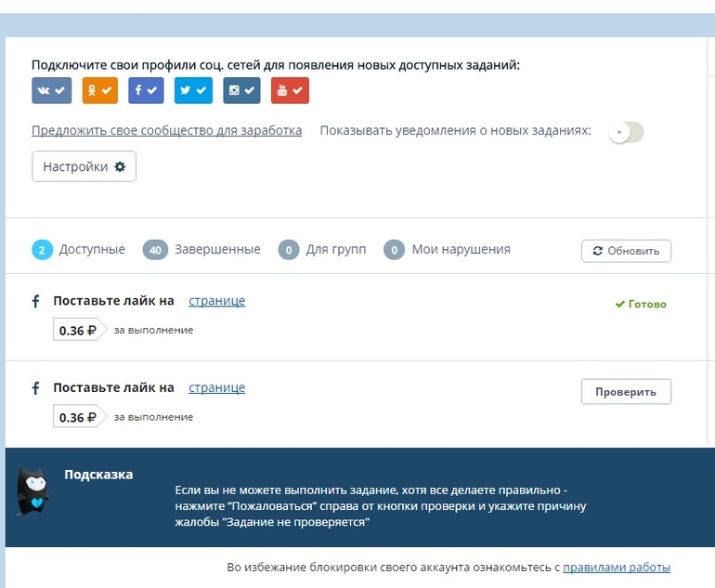The width and height of the screenshot is (715, 588).
Task: Click the black cat mascot in Подсказка
Action: [32, 491]
